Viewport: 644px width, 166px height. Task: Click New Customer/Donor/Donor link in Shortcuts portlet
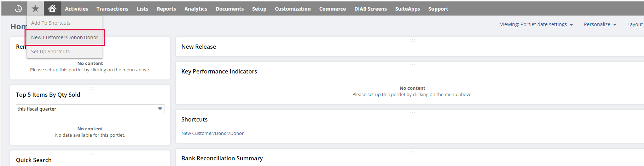click(x=213, y=134)
